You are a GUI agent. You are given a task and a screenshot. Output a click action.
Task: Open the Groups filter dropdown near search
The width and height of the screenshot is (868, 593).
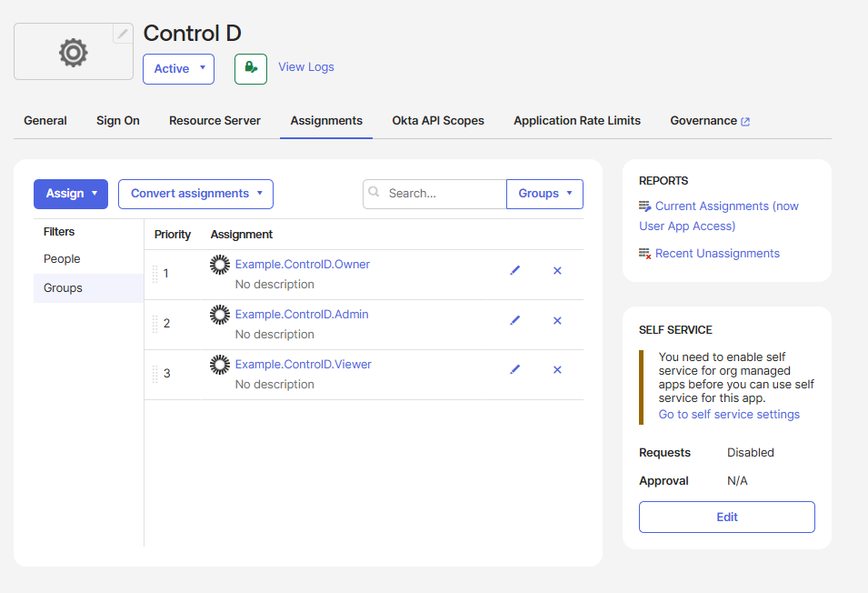point(544,194)
